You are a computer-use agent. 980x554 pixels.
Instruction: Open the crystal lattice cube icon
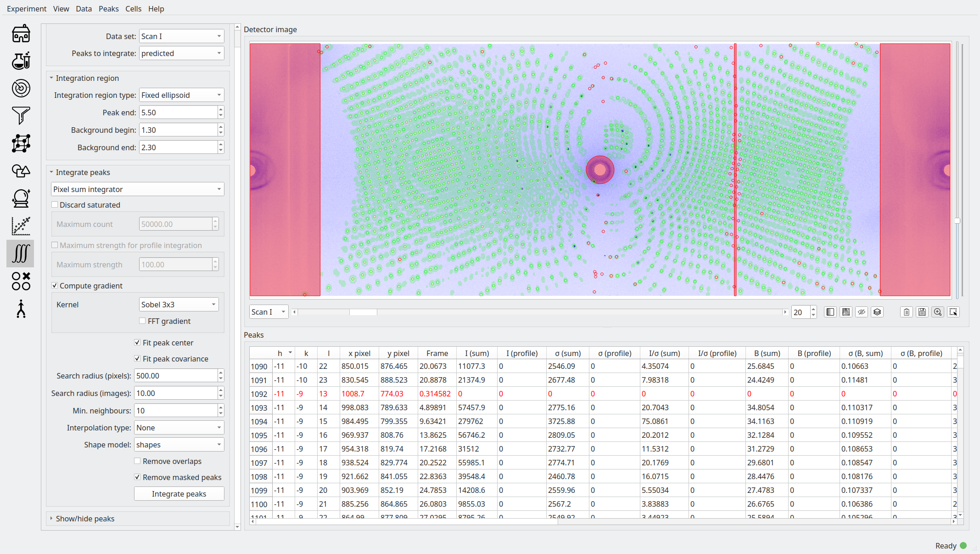[x=21, y=143]
